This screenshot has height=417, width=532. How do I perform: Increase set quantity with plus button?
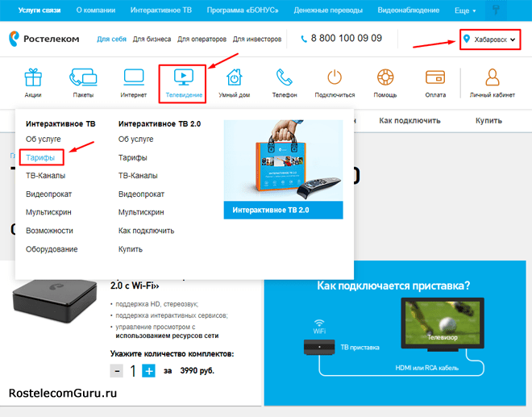pos(148,371)
